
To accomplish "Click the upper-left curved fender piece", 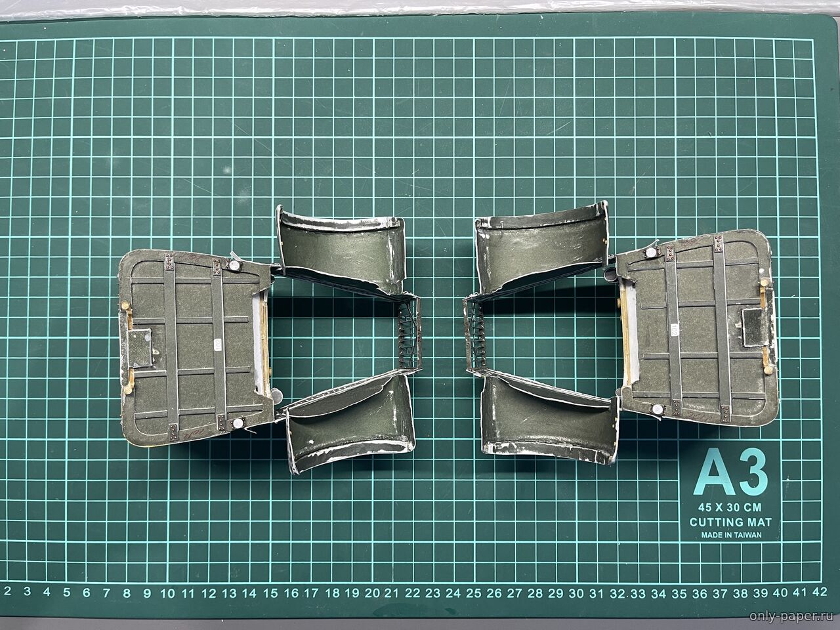I will [340, 251].
